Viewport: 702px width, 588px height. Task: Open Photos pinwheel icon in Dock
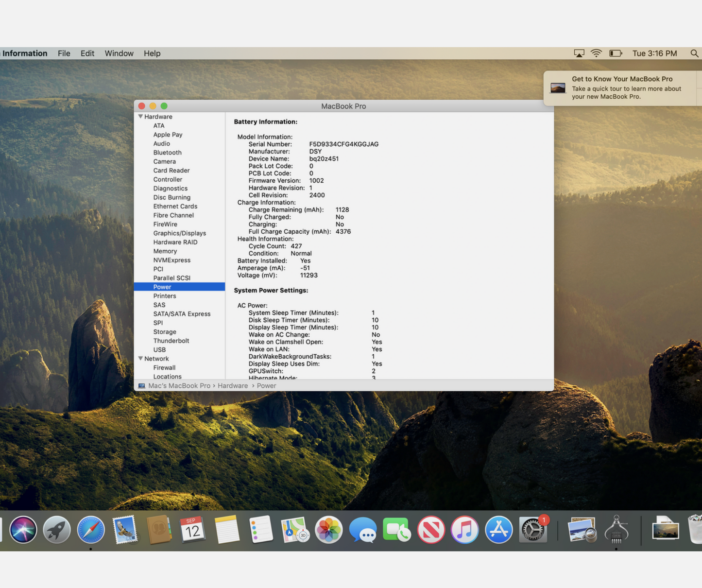click(329, 529)
